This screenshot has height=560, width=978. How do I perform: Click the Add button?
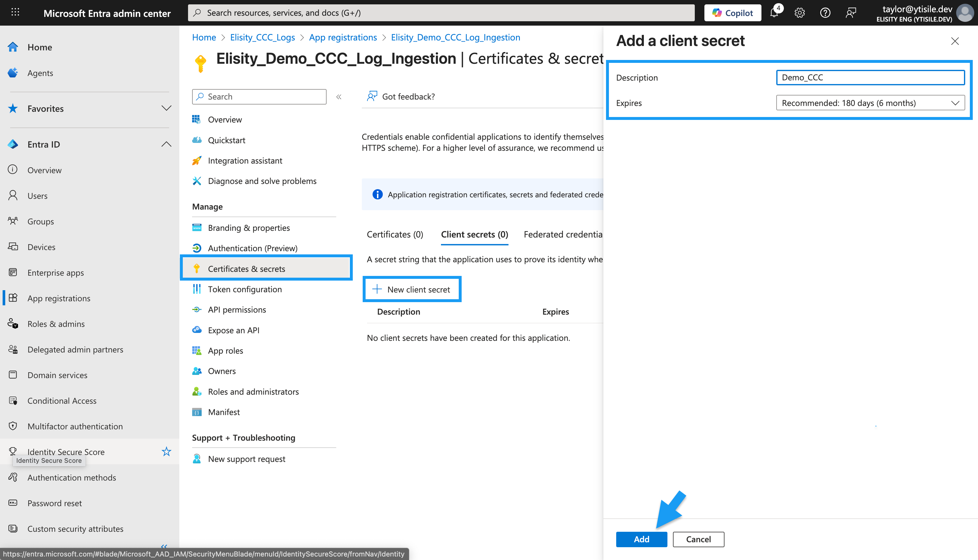tap(642, 539)
